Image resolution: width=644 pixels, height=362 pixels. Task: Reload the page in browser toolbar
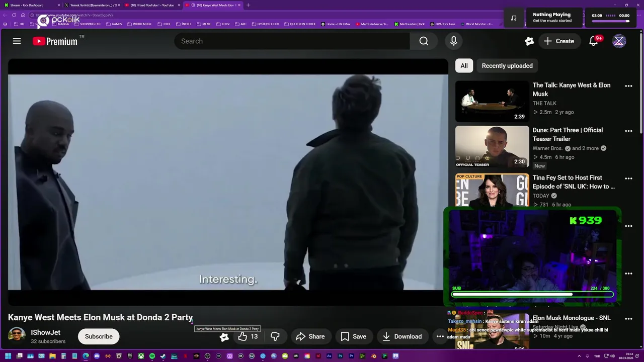[14, 15]
